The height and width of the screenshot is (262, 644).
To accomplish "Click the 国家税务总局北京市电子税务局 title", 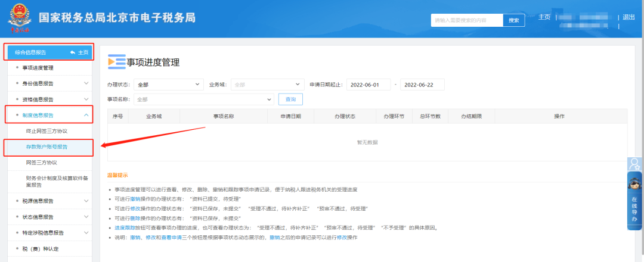I will [117, 18].
